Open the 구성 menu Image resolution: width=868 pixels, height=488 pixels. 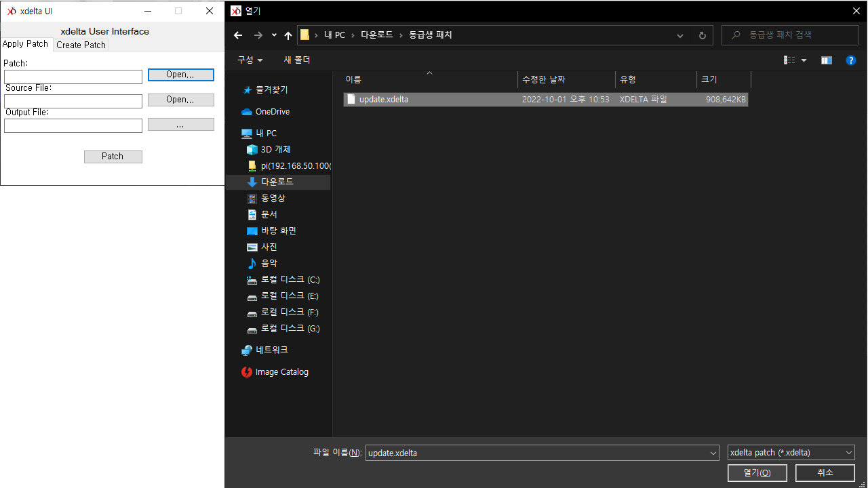[x=250, y=60]
